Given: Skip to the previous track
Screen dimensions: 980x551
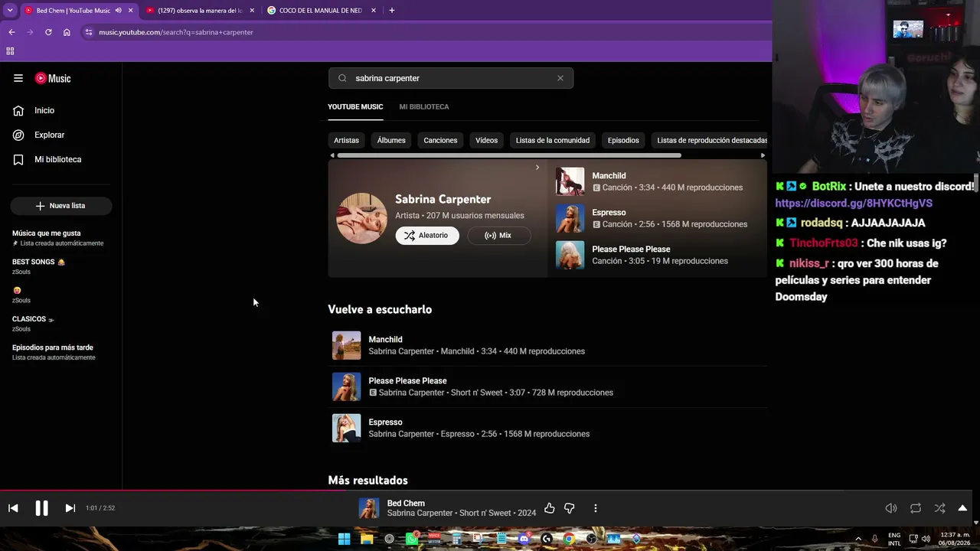Looking at the screenshot, I should pyautogui.click(x=13, y=508).
